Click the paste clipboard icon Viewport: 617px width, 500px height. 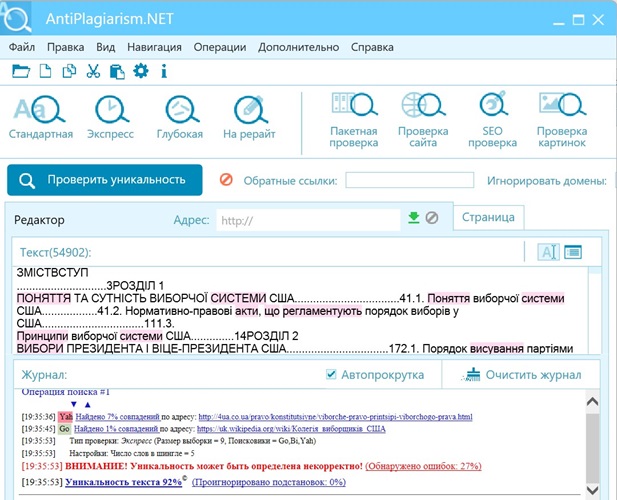tap(117, 72)
